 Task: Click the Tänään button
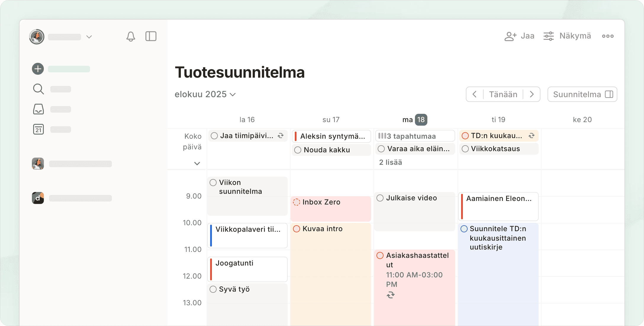(x=503, y=94)
